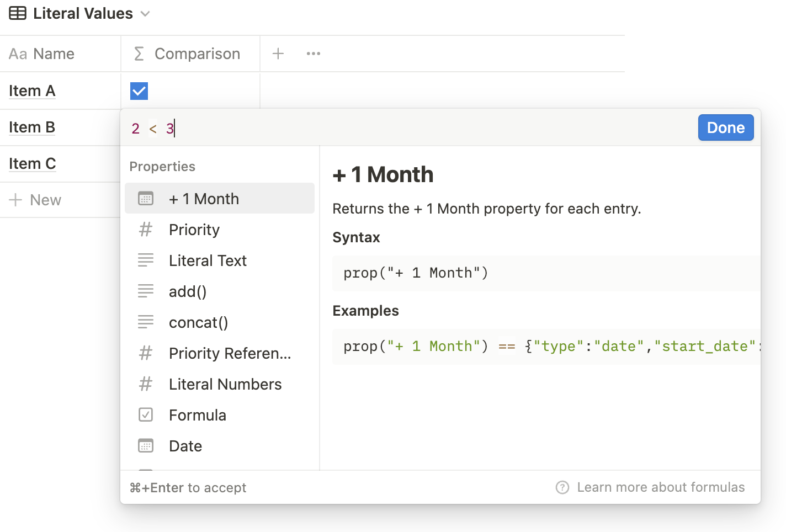Click the calendar icon beside + 1 Month

[146, 198]
